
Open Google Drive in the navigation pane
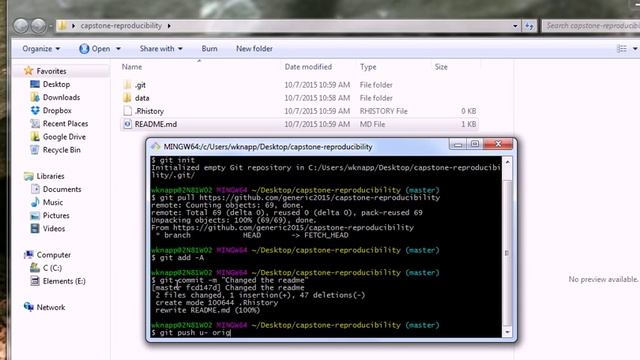click(64, 137)
